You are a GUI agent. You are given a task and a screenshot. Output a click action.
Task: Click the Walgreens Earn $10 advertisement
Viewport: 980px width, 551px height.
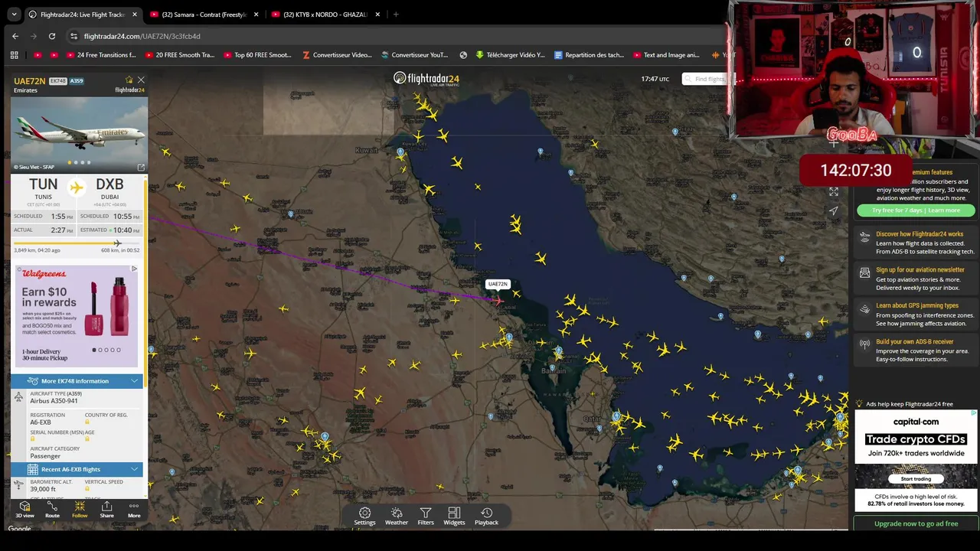coord(77,316)
